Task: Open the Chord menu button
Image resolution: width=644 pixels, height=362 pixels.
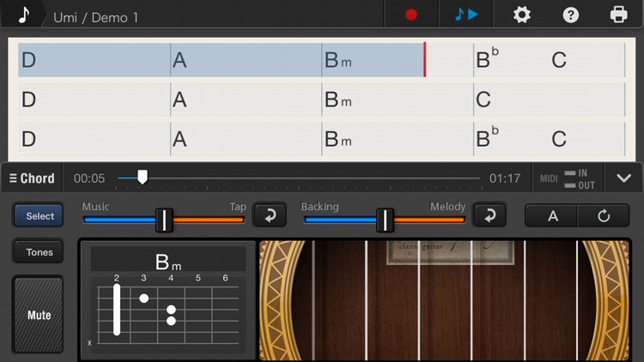Action: (x=32, y=178)
